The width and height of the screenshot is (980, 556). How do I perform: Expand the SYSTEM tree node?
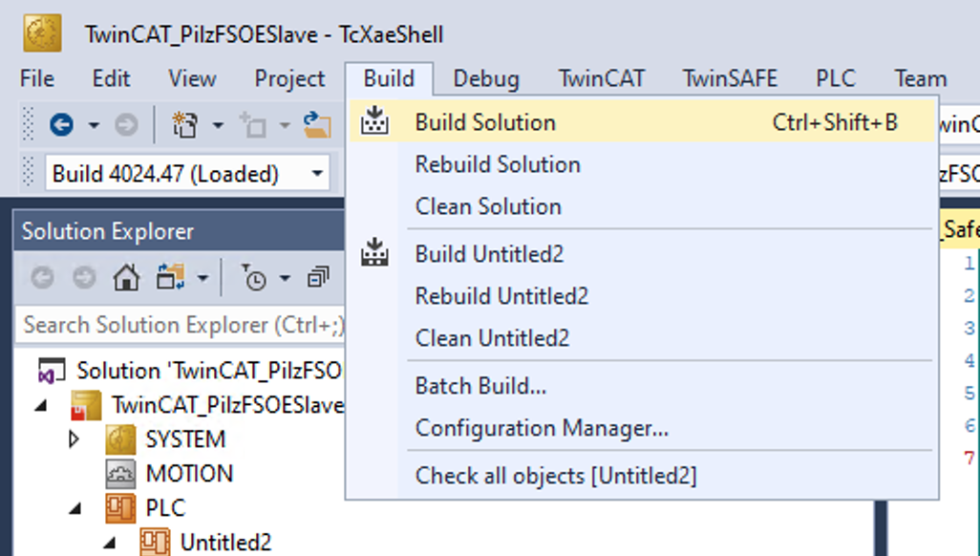(74, 439)
